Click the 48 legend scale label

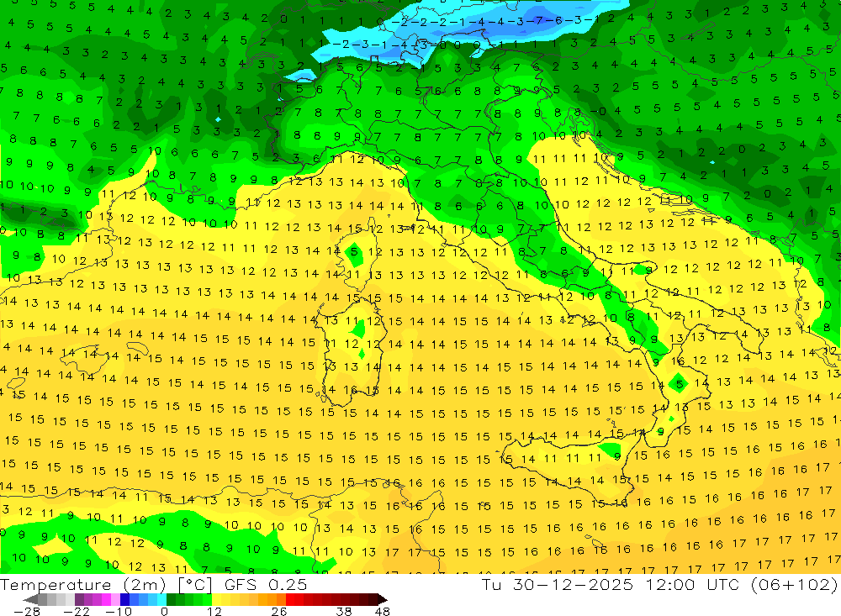(382, 611)
